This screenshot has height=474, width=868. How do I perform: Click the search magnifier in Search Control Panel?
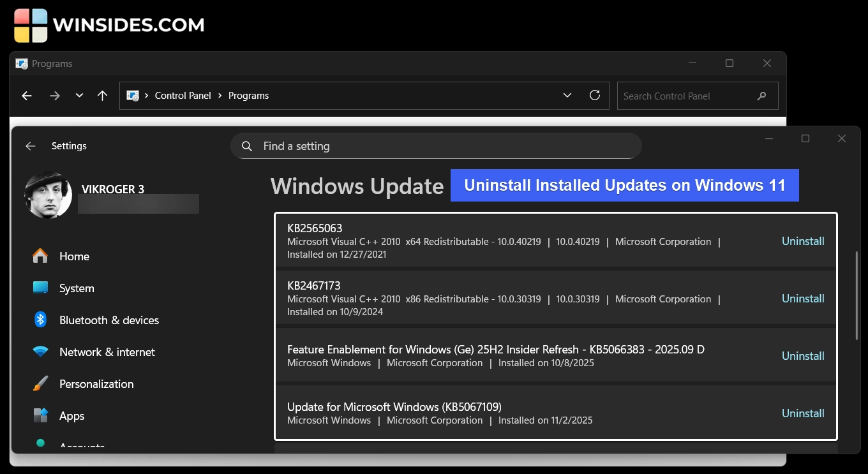click(761, 96)
